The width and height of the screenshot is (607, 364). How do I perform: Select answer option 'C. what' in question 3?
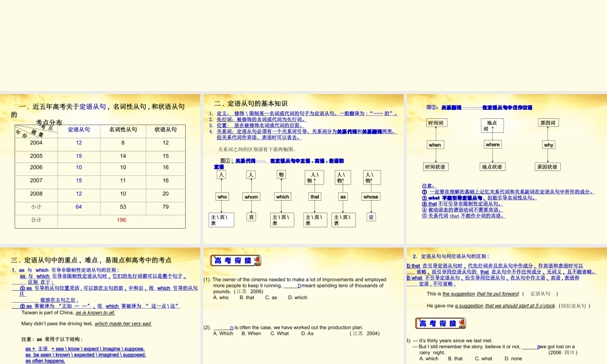(x=484, y=359)
